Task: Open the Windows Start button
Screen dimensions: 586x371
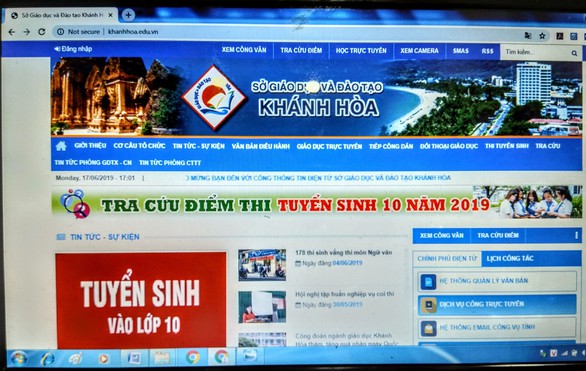Action: pos(18,358)
